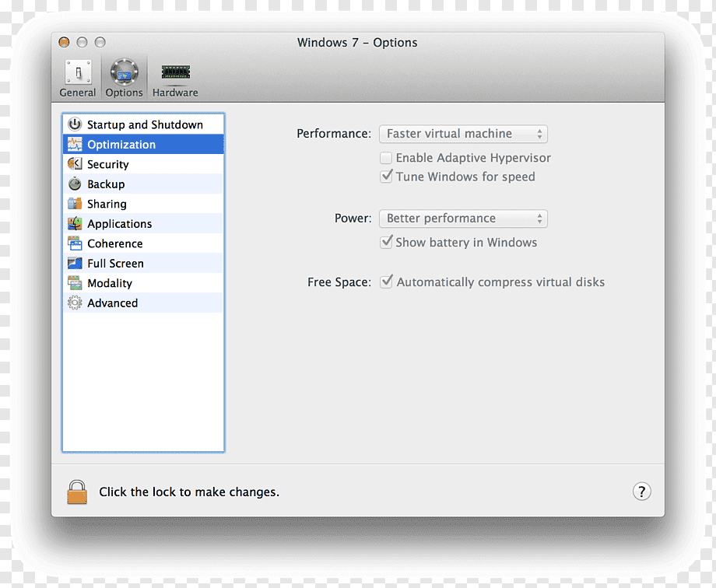Select the Hardware memory chip icon
The height and width of the screenshot is (588, 716).
(x=176, y=72)
